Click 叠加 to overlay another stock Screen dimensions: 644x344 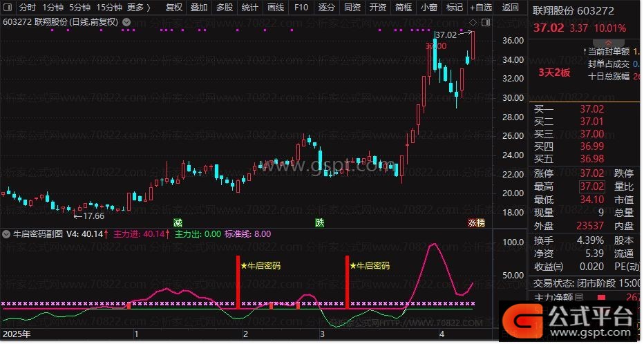(x=199, y=8)
